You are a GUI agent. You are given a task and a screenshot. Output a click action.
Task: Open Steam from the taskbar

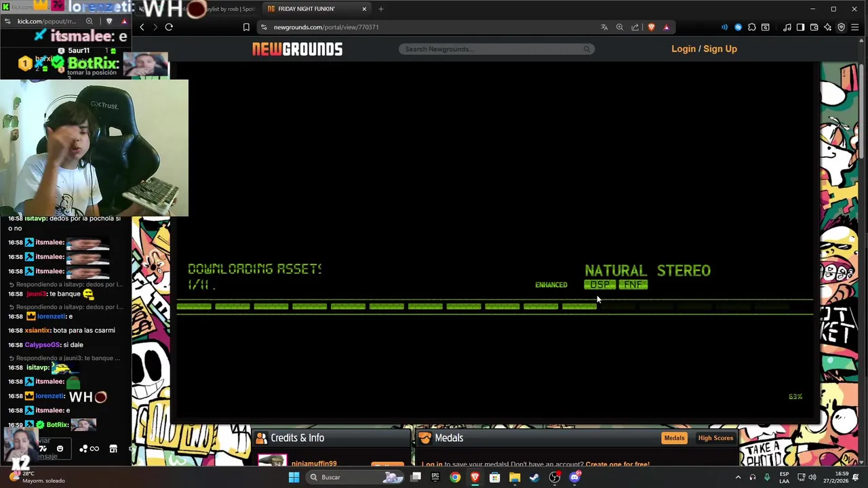pos(534,477)
